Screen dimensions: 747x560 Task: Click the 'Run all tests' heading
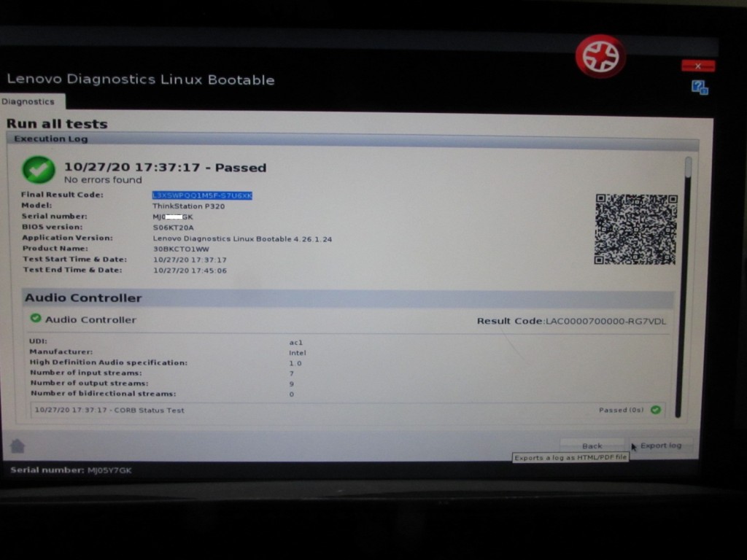[x=57, y=124]
